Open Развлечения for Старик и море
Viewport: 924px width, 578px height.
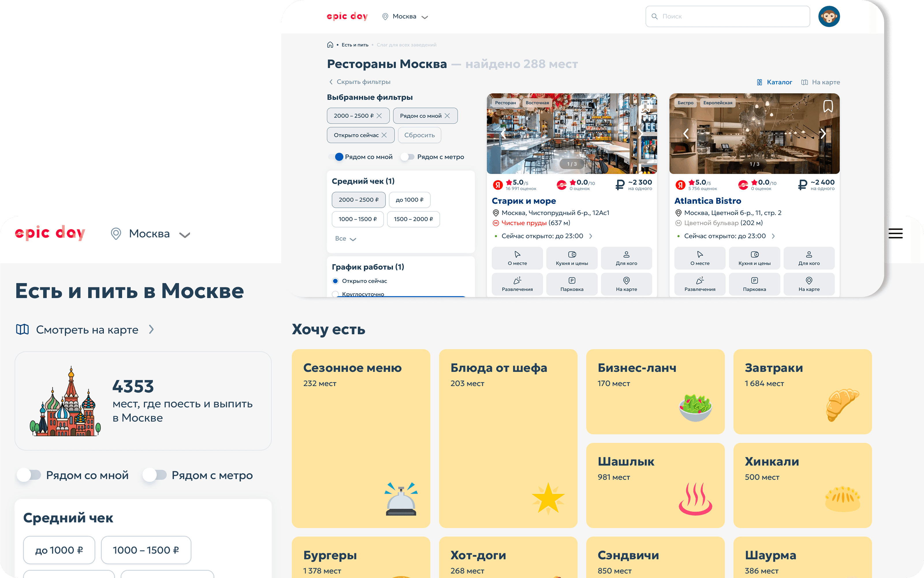click(x=517, y=284)
